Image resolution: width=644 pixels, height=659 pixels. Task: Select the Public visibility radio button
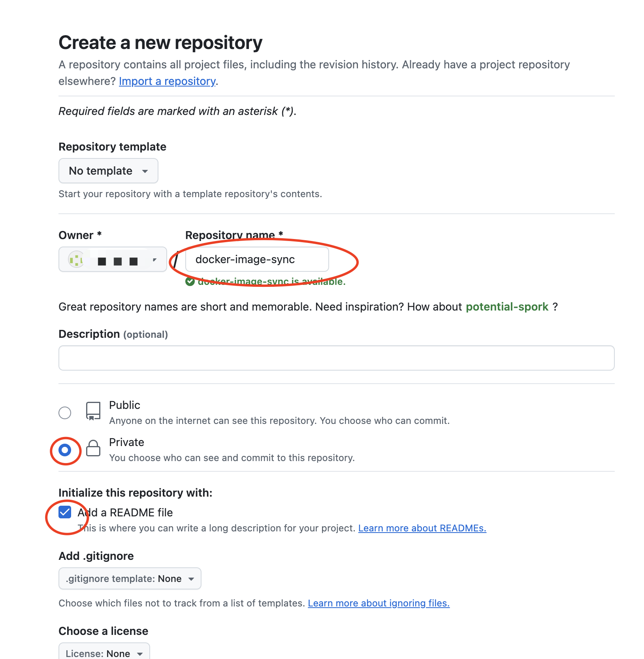click(65, 413)
